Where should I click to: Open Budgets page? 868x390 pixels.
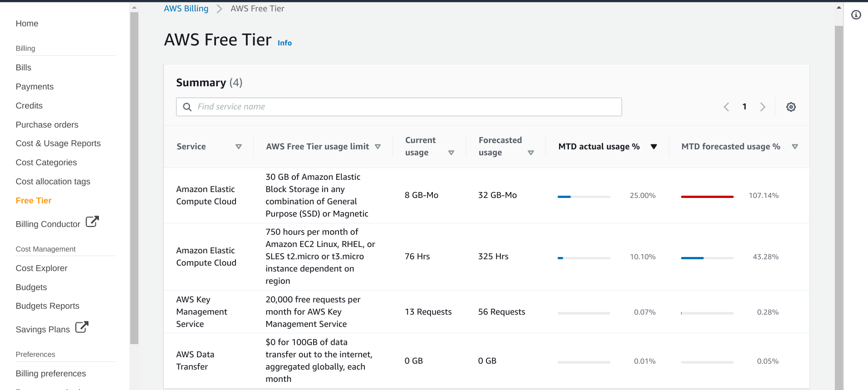point(31,287)
